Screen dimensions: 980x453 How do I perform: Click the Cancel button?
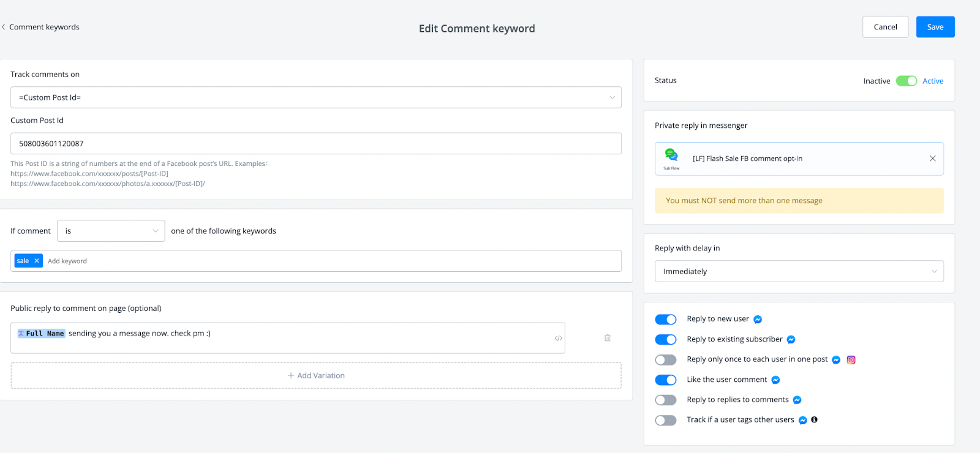click(885, 27)
